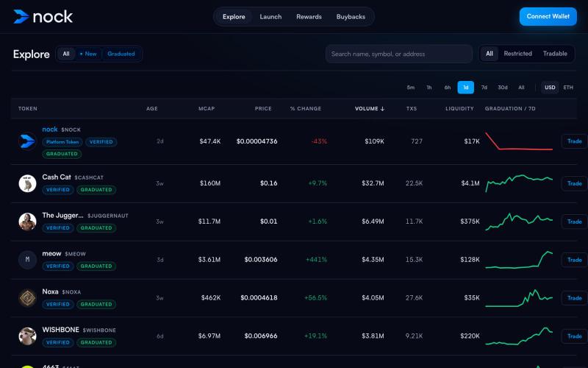The image size is (588, 368).
Task: Go to the Buybacks page
Action: point(351,17)
